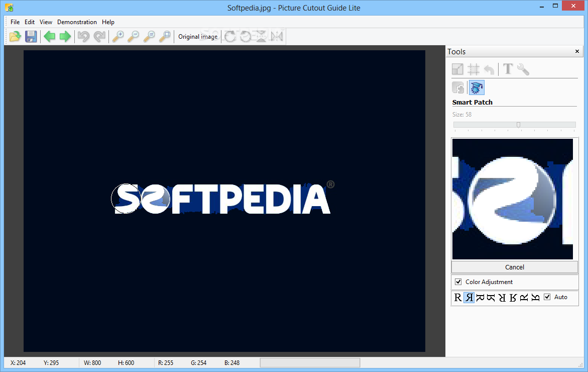This screenshot has width=588, height=372.
Task: Click the "Size: 58" label
Action: (461, 115)
